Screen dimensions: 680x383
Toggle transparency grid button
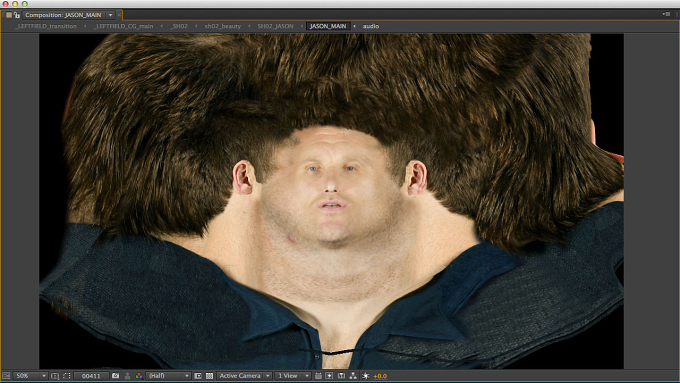click(209, 376)
